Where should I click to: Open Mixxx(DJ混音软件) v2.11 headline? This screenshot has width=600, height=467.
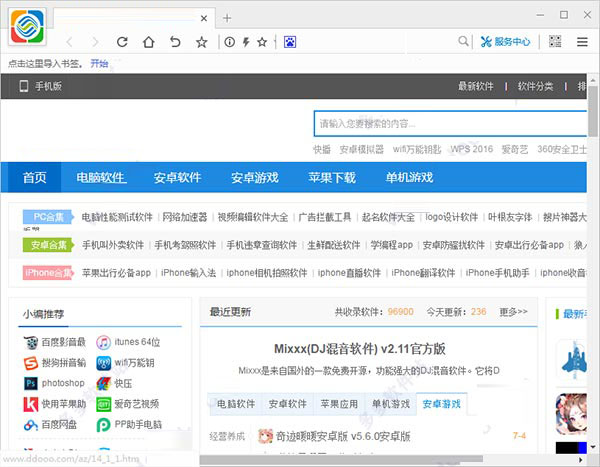360,349
